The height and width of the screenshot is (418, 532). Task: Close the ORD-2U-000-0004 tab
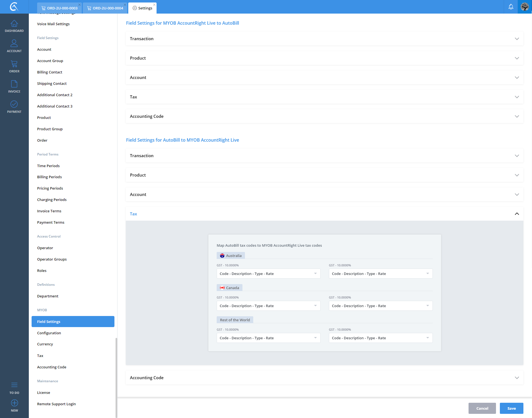[x=125, y=5]
